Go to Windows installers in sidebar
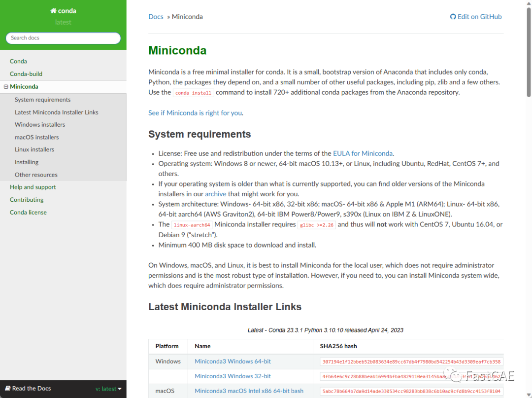Image resolution: width=532 pixels, height=398 pixels. point(40,125)
